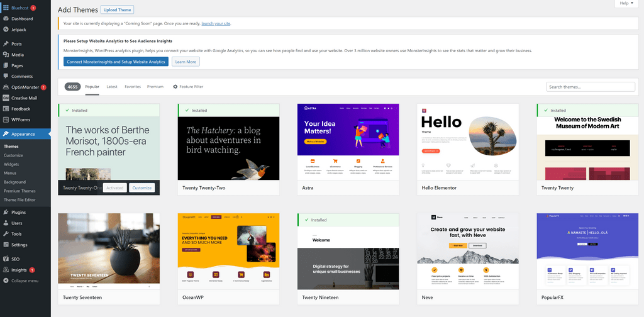The height and width of the screenshot is (317, 644).
Task: Click the SEO Yoast icon
Action: tap(6, 259)
